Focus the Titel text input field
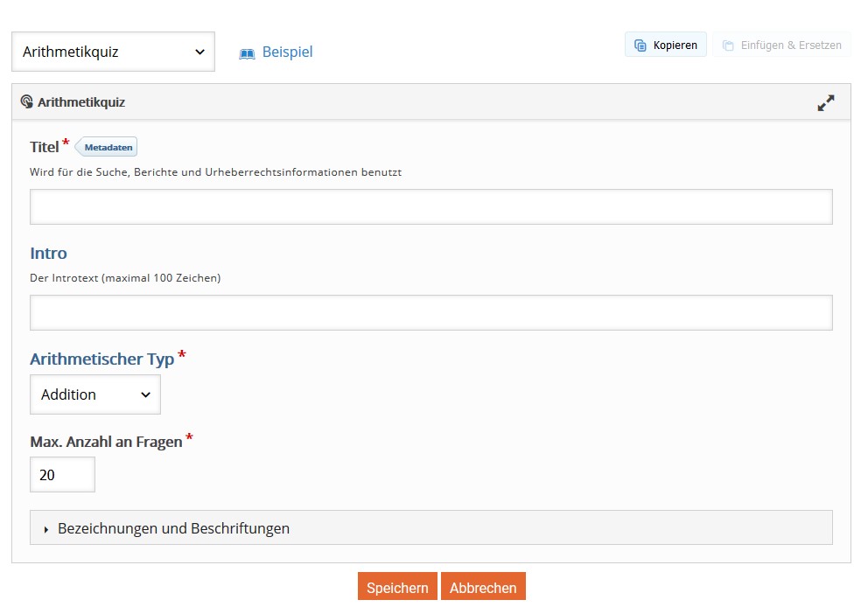Viewport: 868px width, 607px height. (x=431, y=207)
